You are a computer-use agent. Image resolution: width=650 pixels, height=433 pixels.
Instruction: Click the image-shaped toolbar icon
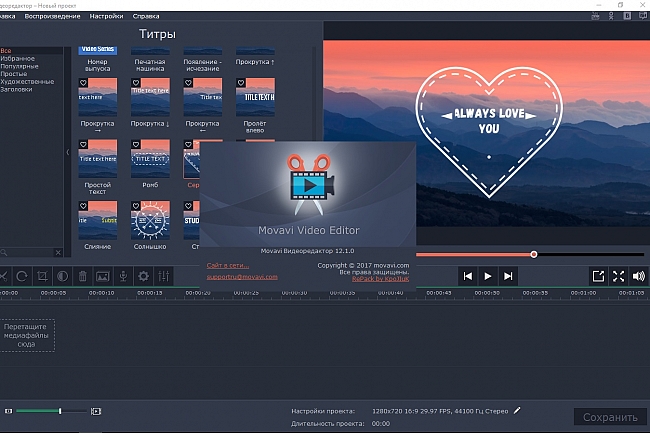pyautogui.click(x=103, y=276)
